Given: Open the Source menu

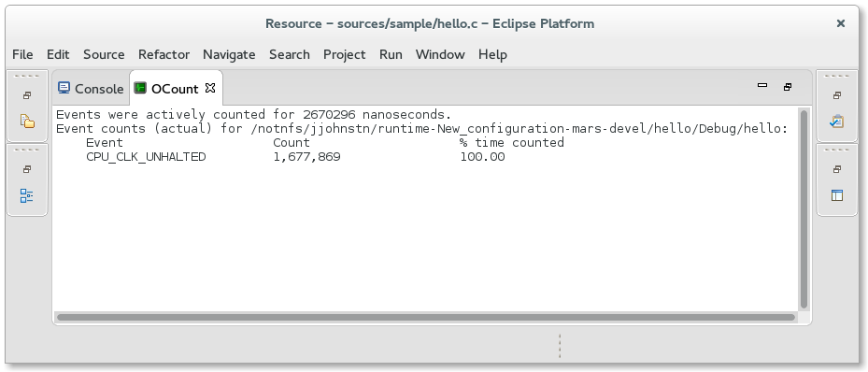Looking at the screenshot, I should 104,54.
